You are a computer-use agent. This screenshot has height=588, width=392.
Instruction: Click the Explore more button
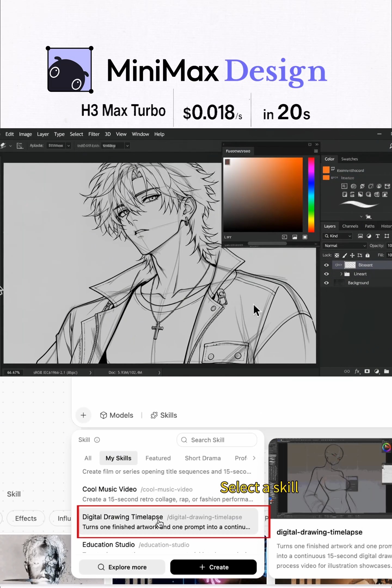[x=122, y=567]
